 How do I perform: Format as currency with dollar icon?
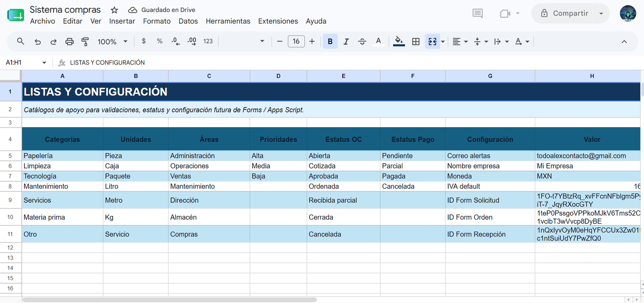(x=144, y=41)
